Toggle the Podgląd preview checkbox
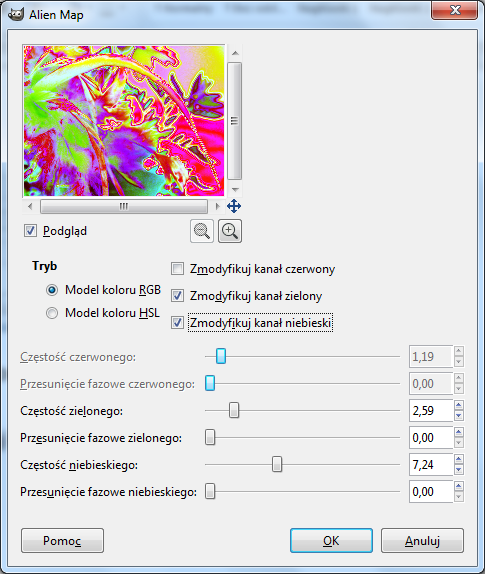Screen dimensions: 485x574 pyautogui.click(x=30, y=231)
